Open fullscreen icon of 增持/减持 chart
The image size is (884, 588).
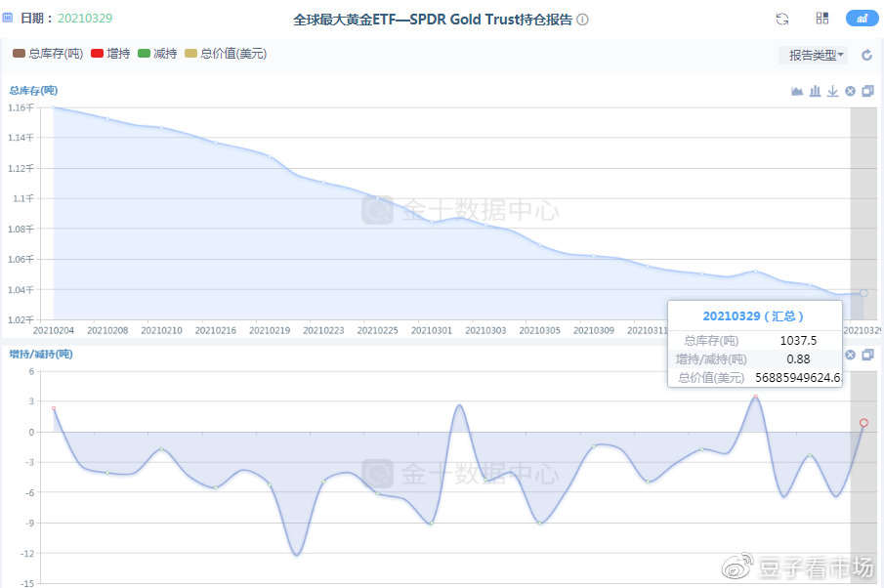point(867,355)
